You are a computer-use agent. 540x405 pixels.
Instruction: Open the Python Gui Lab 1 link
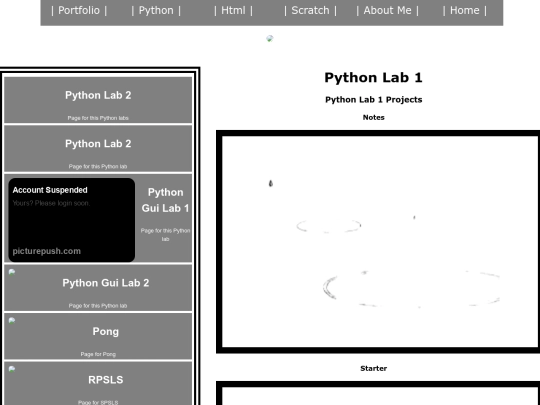click(165, 200)
